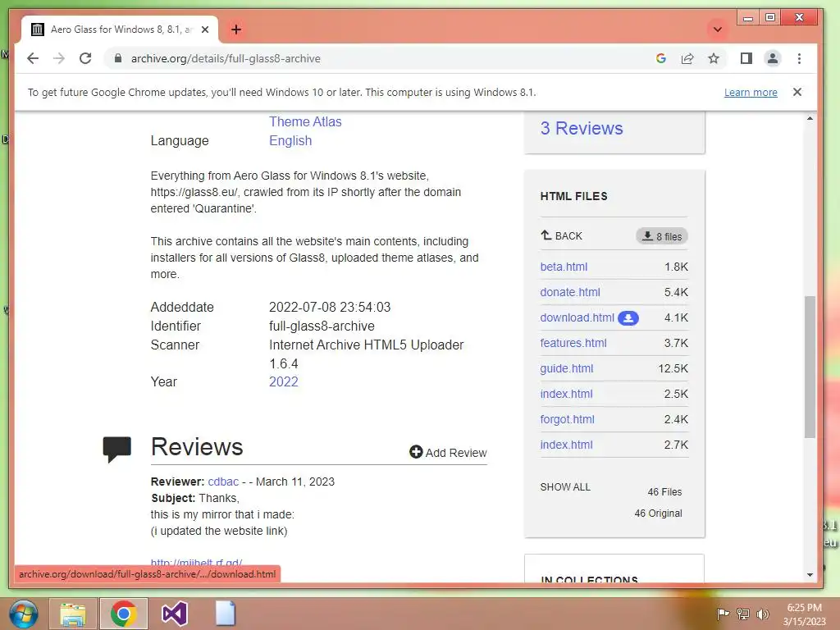This screenshot has height=630, width=840.
Task: Open a new tab with plus button
Action: (x=236, y=30)
